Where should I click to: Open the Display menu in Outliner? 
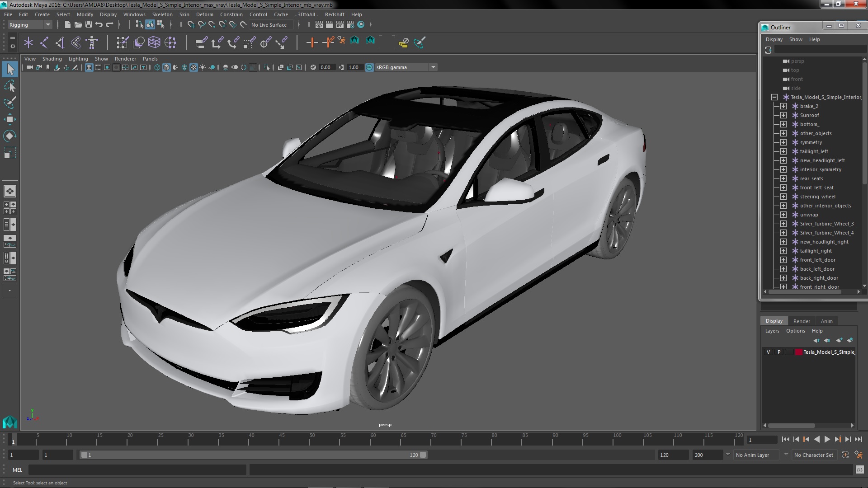click(774, 39)
